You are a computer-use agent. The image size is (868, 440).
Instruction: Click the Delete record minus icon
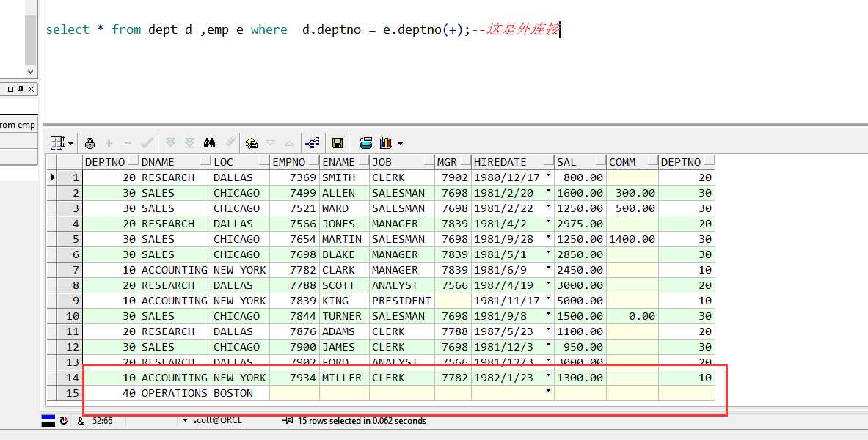click(x=128, y=143)
